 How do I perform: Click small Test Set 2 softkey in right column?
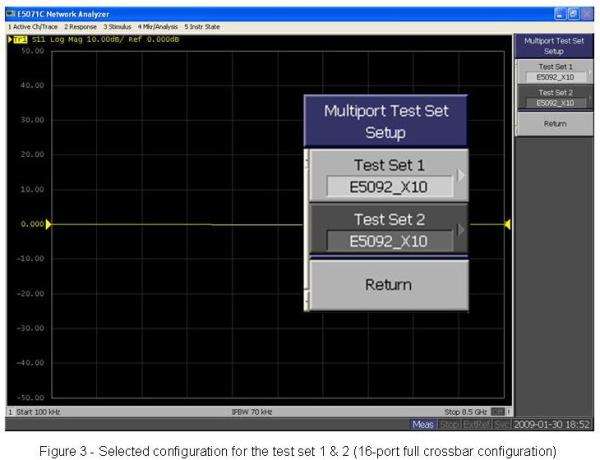(555, 98)
